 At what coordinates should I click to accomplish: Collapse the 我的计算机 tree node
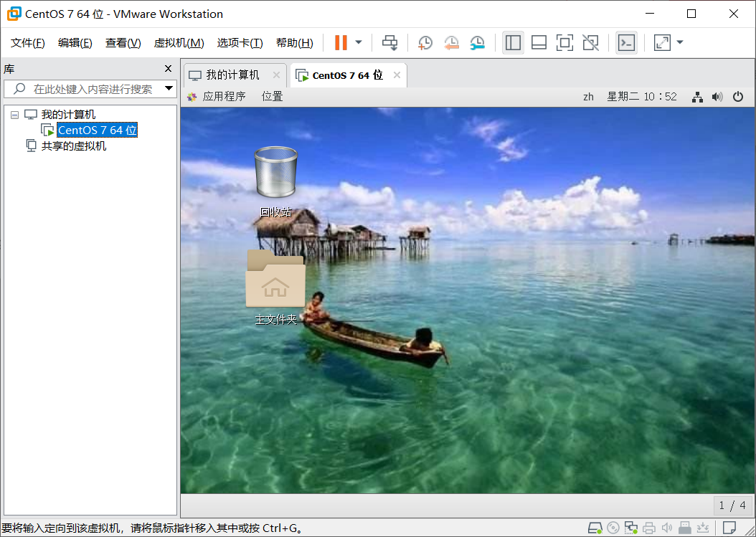point(14,114)
